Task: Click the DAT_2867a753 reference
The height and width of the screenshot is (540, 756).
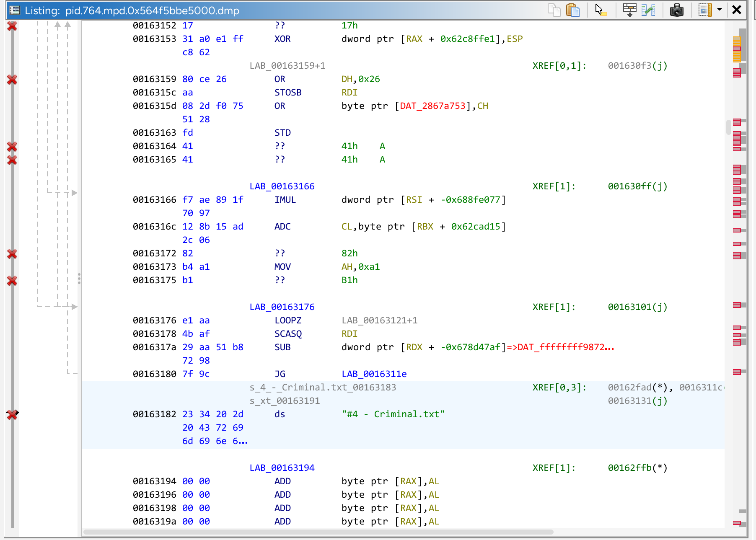Action: 432,106
